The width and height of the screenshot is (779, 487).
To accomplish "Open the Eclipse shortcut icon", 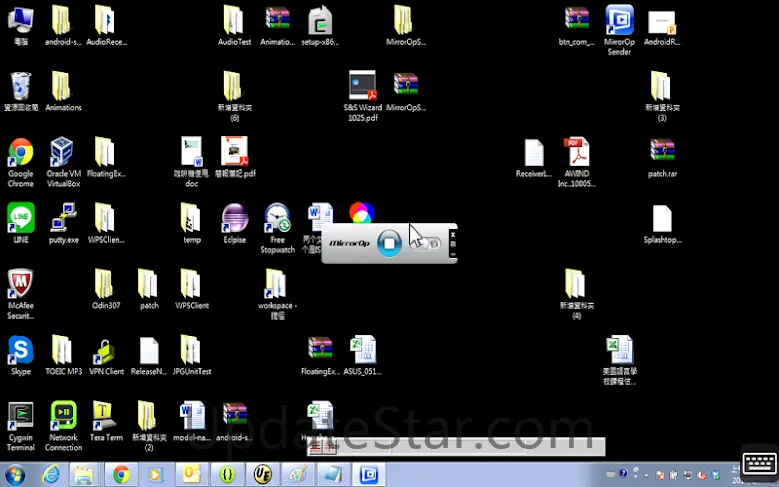I will [234, 223].
